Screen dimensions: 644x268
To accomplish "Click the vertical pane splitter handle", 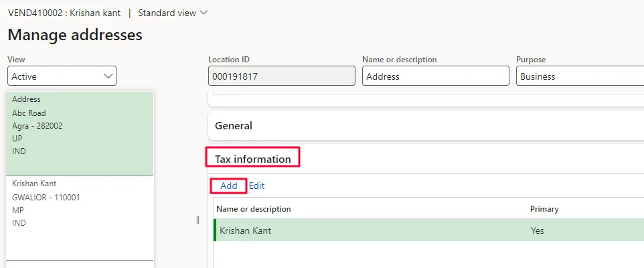I will click(x=198, y=220).
